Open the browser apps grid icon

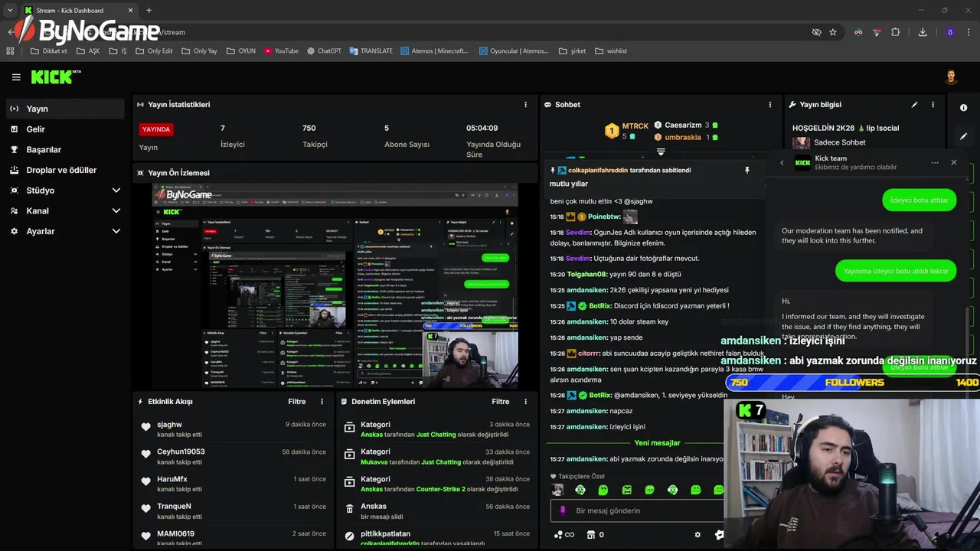point(10,51)
